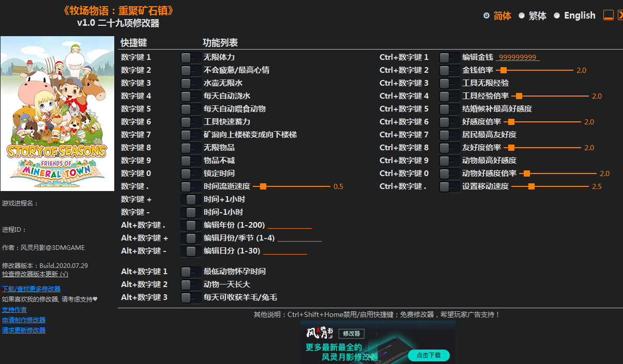
Task: Open 下载/查找更多修改器 link
Action: pos(31,289)
